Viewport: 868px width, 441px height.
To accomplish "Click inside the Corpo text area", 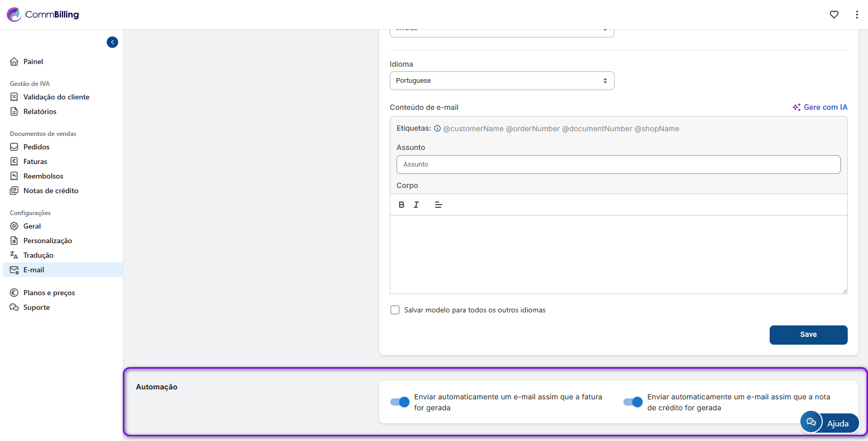I will 618,254.
